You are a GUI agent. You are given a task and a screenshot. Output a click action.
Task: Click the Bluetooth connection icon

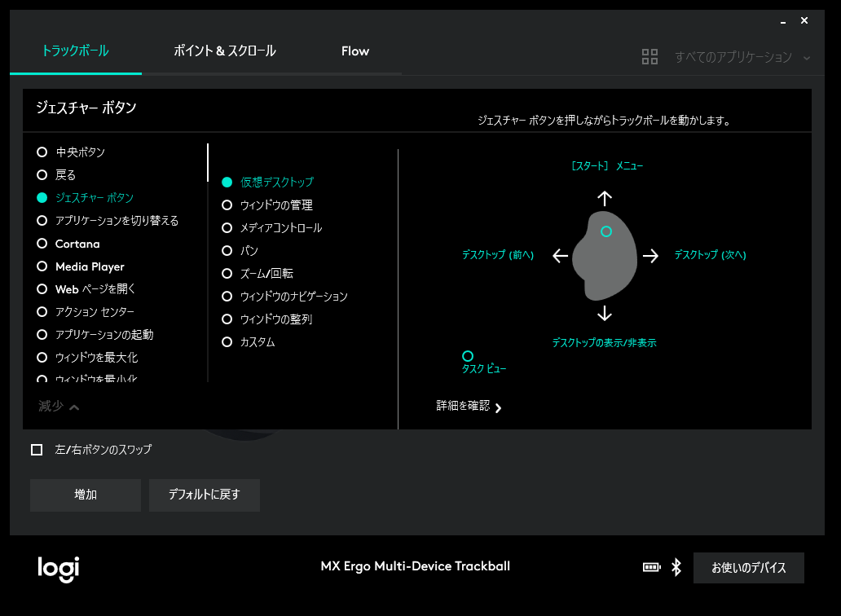675,567
